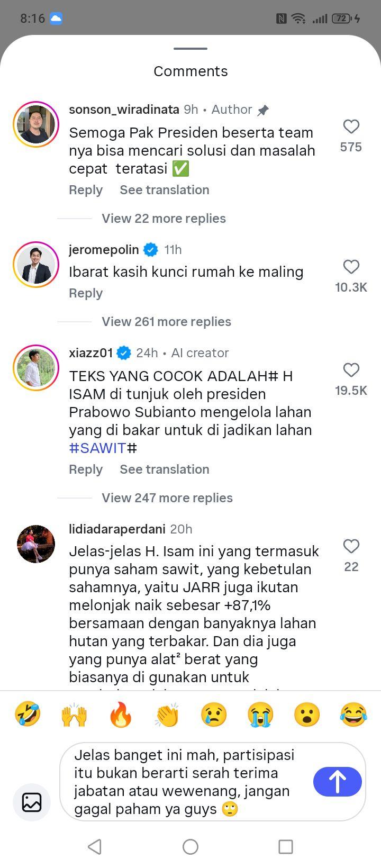This screenshot has height=868, width=381.
Task: Open the #SAWIT hashtag link
Action: click(97, 448)
